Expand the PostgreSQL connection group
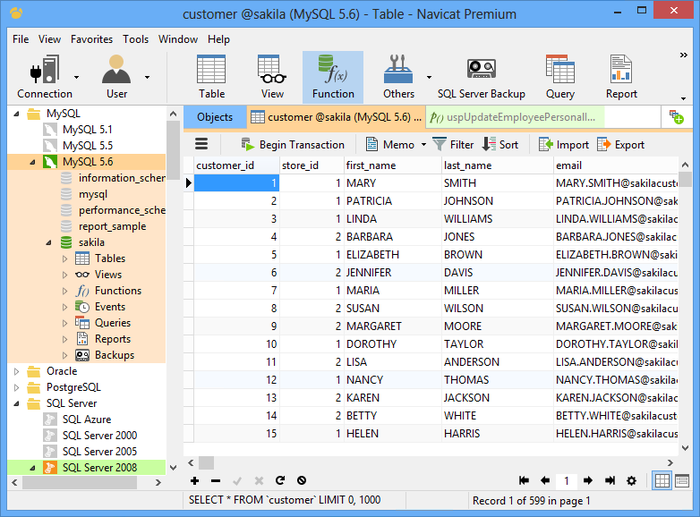 tap(17, 387)
